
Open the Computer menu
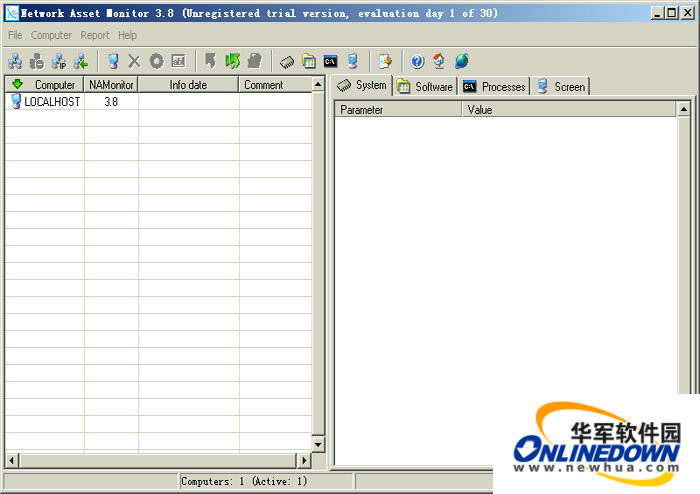51,35
